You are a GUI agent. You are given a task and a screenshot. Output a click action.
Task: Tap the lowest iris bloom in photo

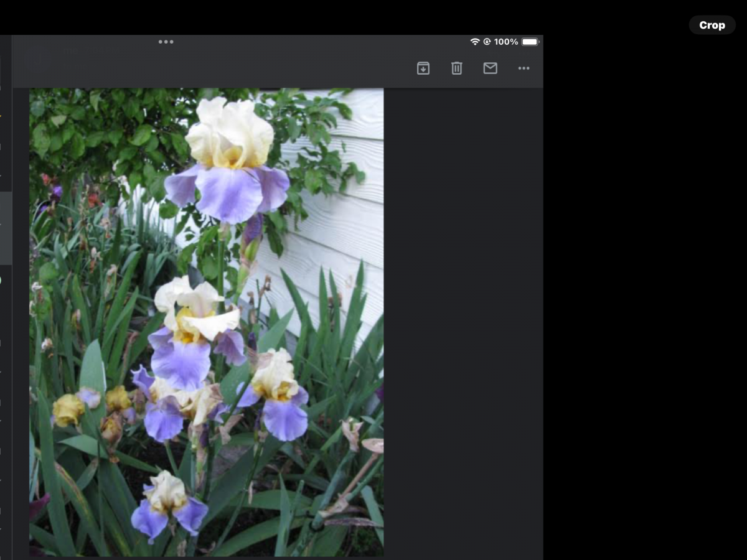(x=167, y=504)
